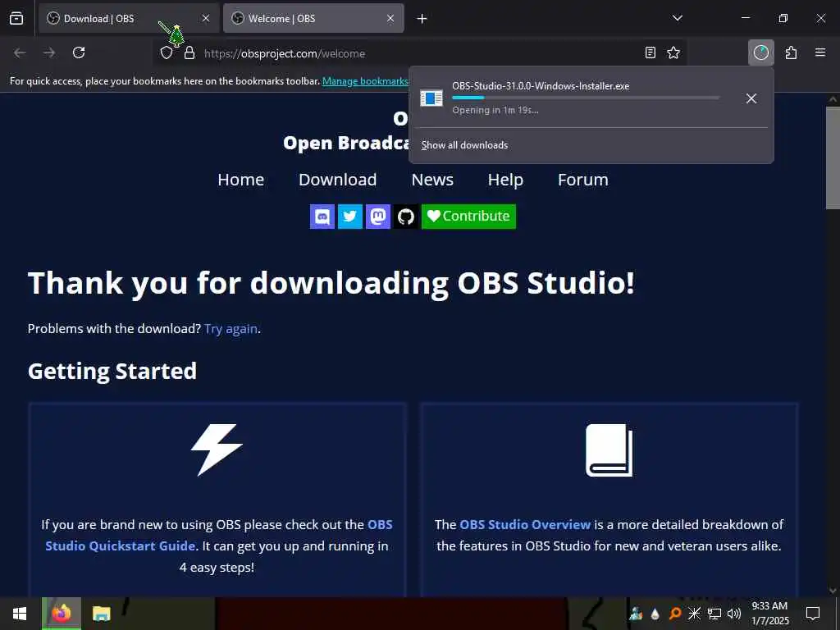Open Help in site navigation
Image resolution: width=840 pixels, height=630 pixels.
[505, 180]
